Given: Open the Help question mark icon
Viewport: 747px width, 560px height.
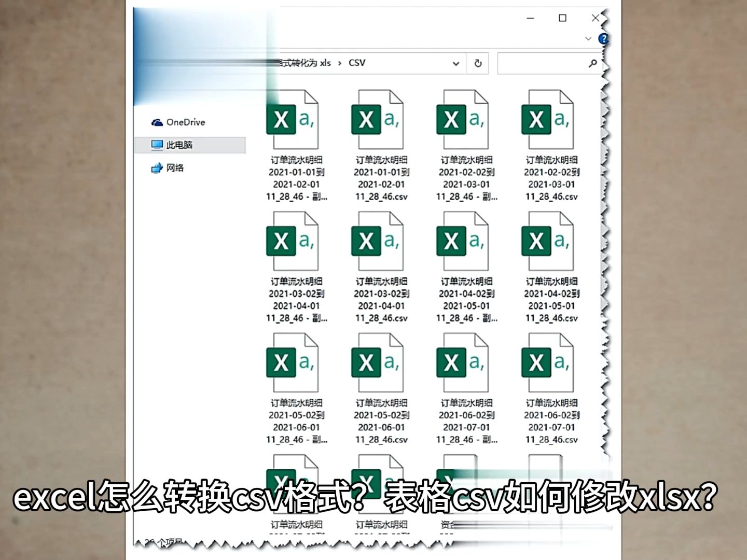Looking at the screenshot, I should click(603, 39).
